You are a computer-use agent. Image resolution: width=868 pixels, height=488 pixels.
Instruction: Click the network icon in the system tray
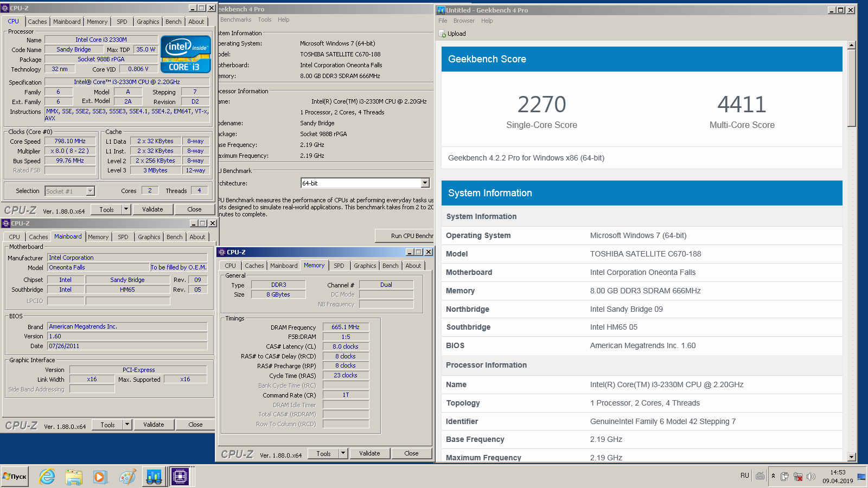coord(797,477)
